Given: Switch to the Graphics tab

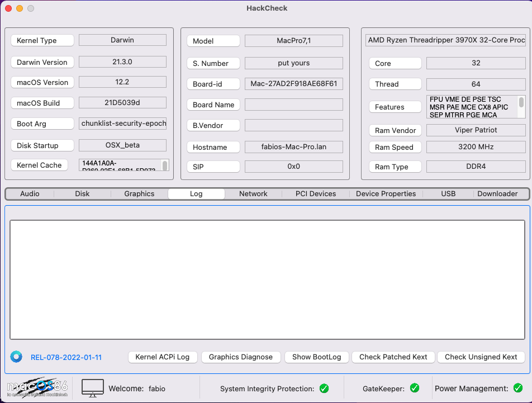Looking at the screenshot, I should (139, 194).
